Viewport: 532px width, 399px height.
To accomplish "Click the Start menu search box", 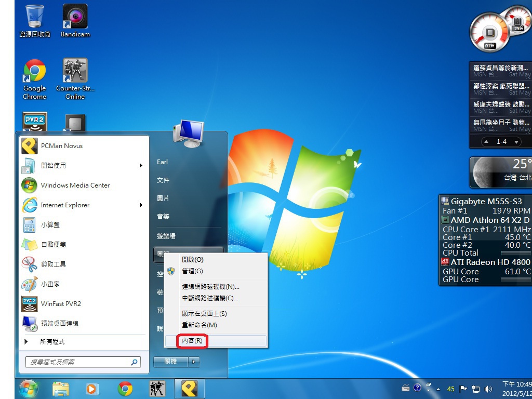I will 83,362.
